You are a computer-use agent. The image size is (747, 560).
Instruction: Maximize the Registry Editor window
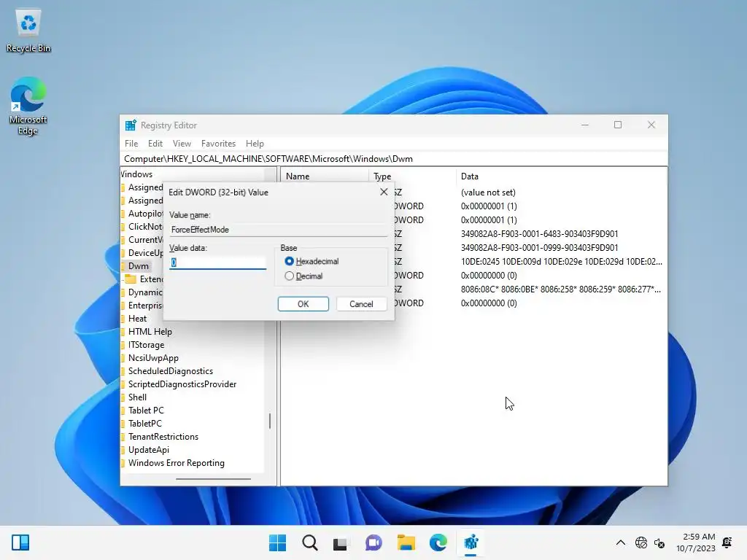(618, 125)
